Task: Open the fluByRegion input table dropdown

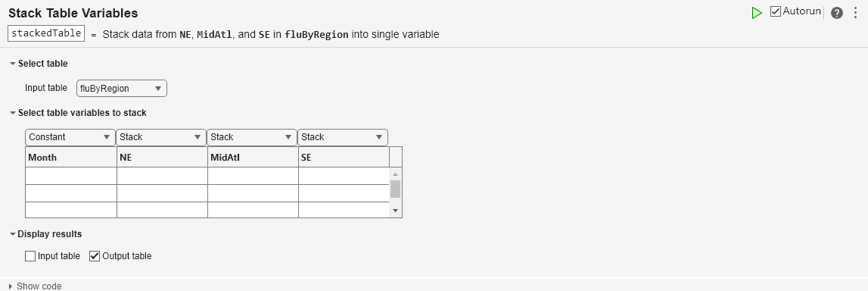Action: click(122, 88)
